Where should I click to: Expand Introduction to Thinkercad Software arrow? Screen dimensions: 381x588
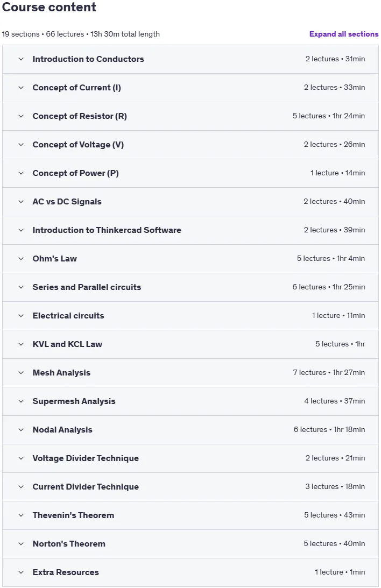pos(21,230)
